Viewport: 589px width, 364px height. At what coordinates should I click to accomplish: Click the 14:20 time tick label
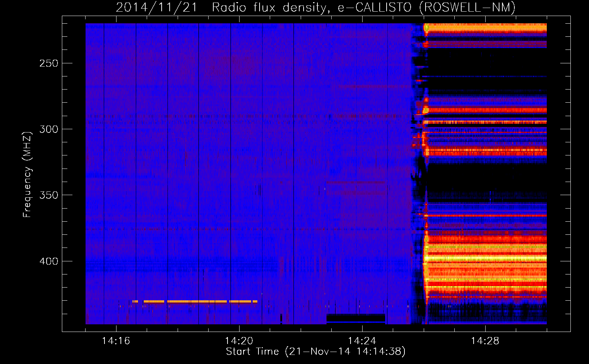tap(239, 341)
